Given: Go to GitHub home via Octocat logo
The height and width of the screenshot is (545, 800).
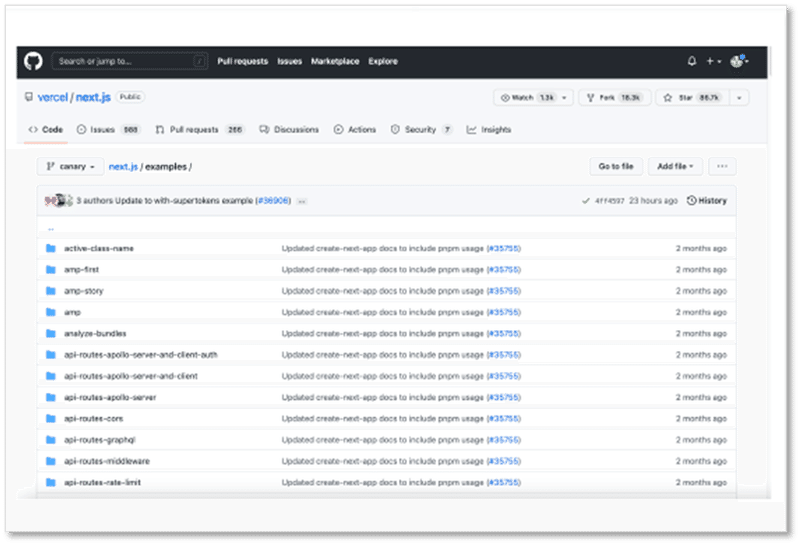Looking at the screenshot, I should click(x=33, y=61).
